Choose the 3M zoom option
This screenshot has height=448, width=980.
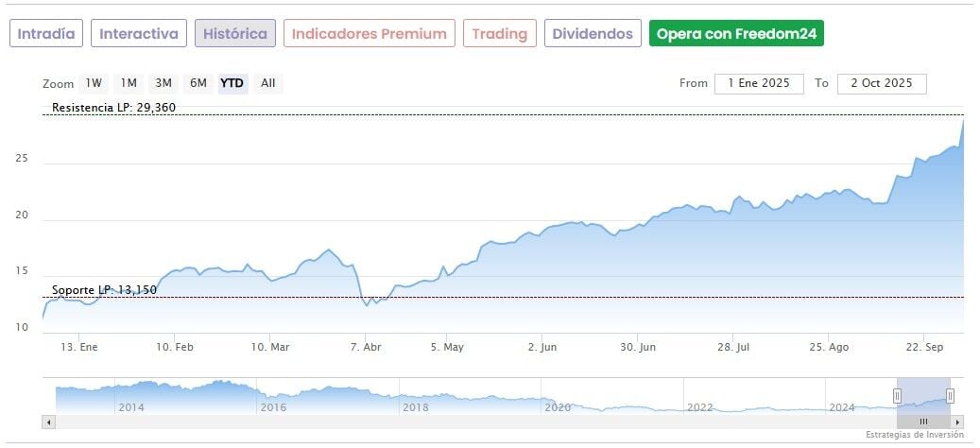click(163, 83)
